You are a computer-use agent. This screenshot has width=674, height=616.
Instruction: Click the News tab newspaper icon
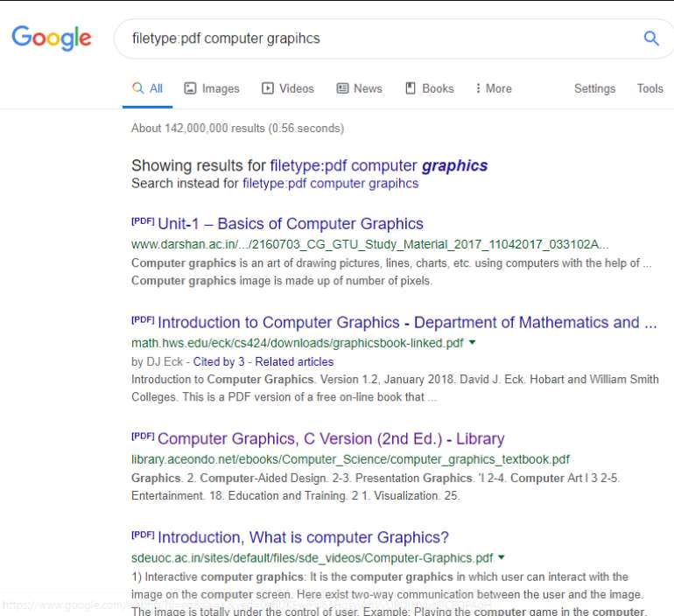pos(342,88)
